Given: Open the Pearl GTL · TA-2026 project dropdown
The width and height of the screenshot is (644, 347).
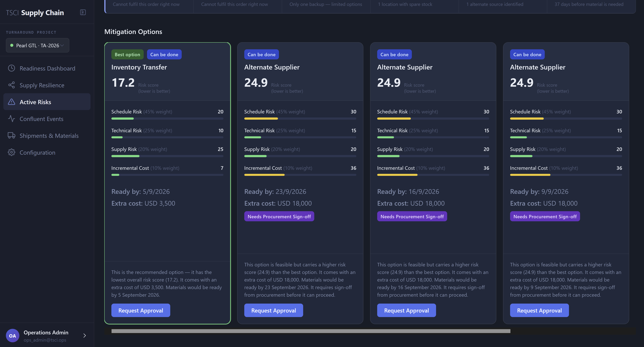Looking at the screenshot, I should (38, 45).
